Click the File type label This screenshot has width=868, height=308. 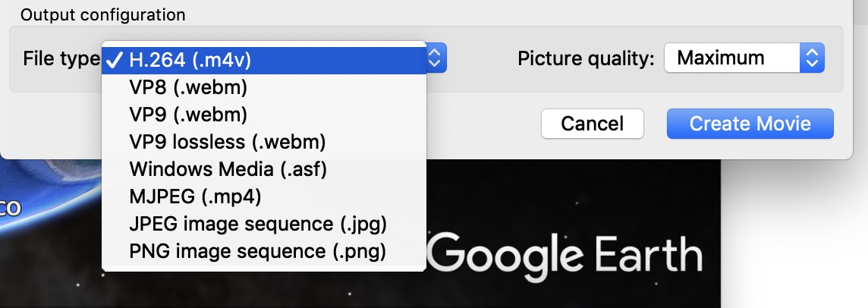(61, 58)
